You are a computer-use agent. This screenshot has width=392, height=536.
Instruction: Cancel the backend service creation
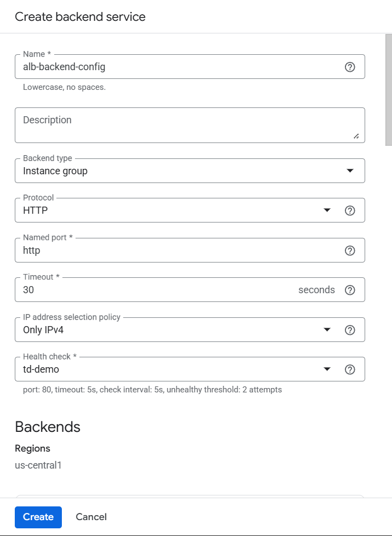(x=91, y=517)
